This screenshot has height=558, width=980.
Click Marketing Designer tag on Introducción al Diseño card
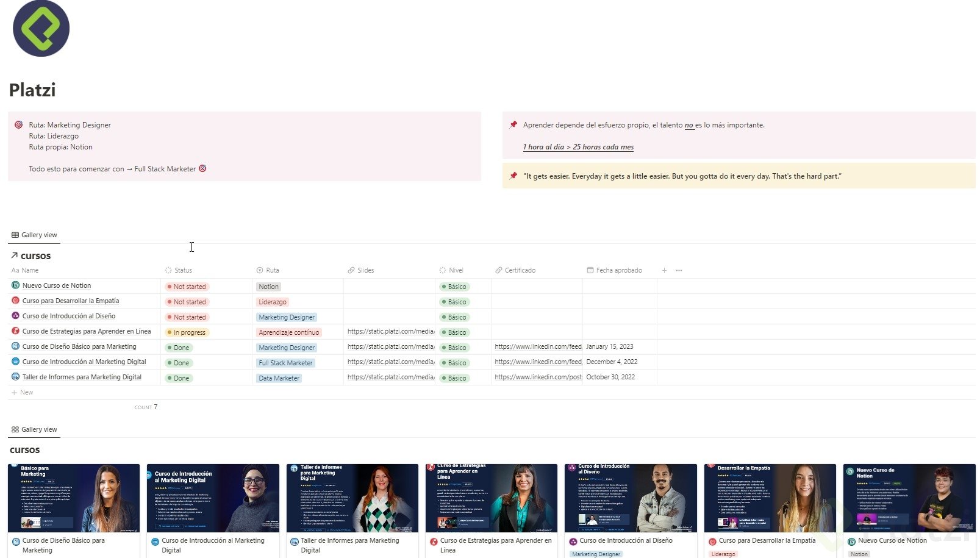(x=596, y=554)
